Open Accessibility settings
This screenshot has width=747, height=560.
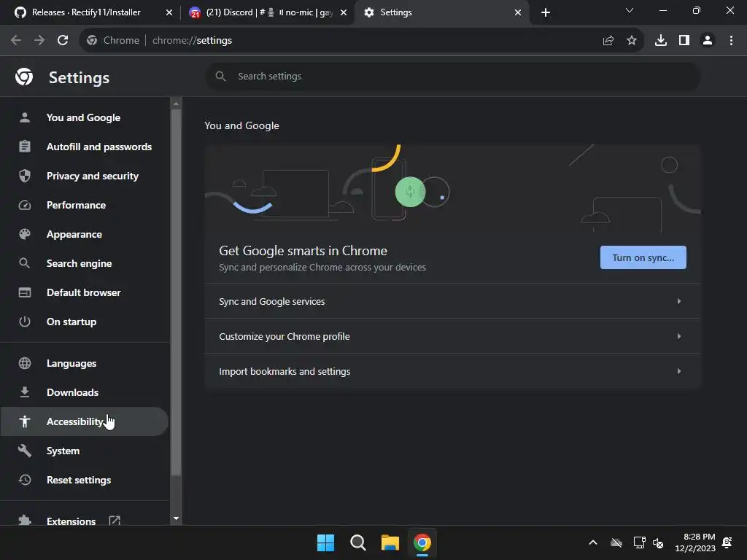[x=84, y=421]
